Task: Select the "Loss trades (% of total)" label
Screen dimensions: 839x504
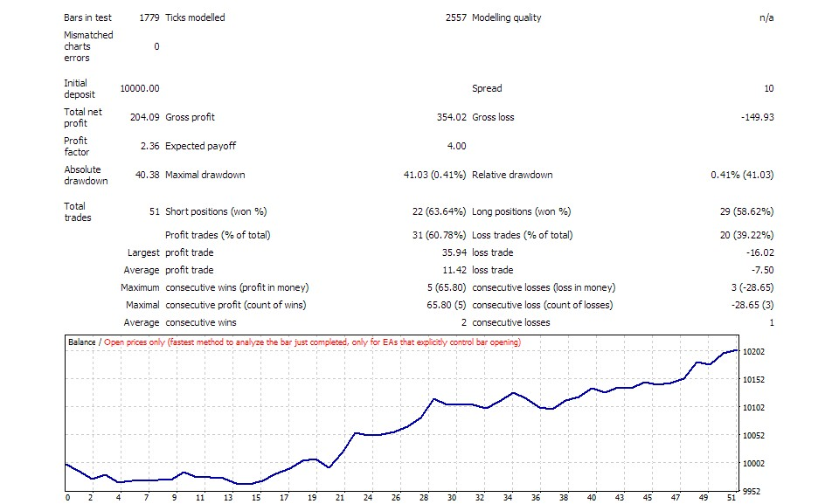Action: [x=523, y=236]
